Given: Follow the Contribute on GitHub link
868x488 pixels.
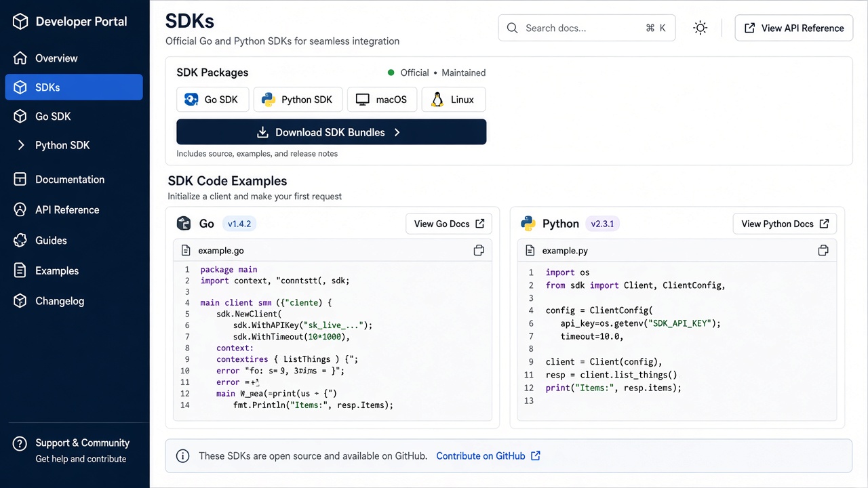Looking at the screenshot, I should [488, 456].
